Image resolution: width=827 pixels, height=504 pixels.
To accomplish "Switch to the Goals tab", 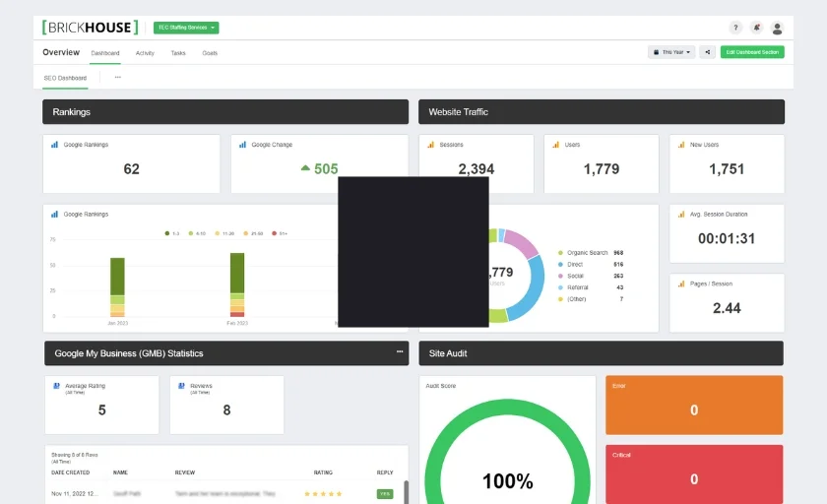I will [210, 53].
